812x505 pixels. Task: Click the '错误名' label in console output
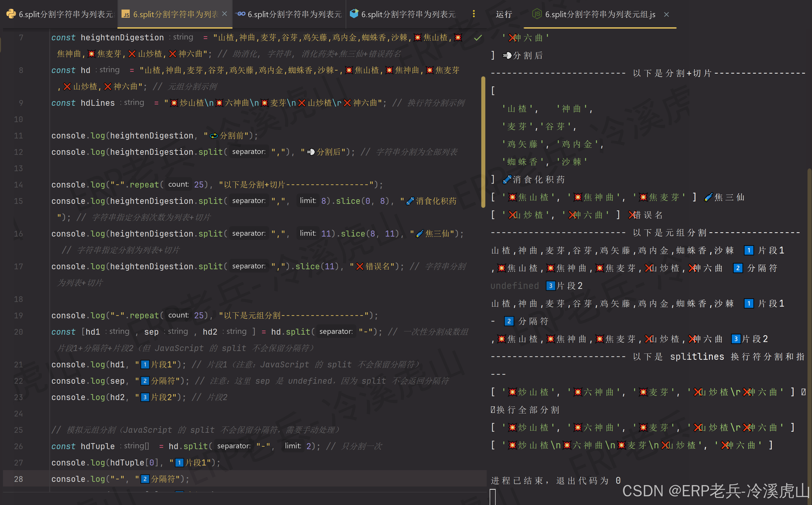tap(647, 215)
